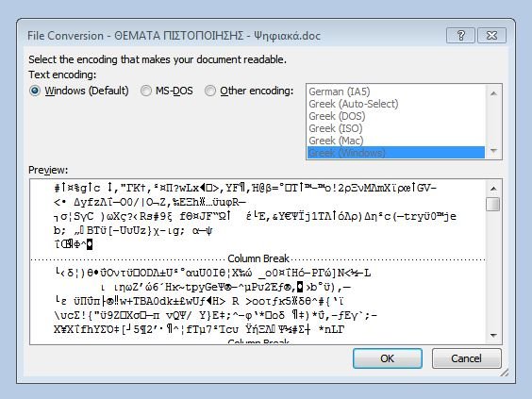The width and height of the screenshot is (532, 399).
Task: Click the preview scrollbar thumb
Action: coord(492,205)
